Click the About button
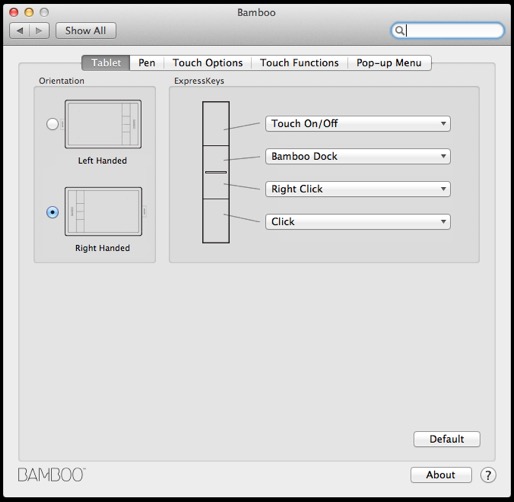Image resolution: width=514 pixels, height=502 pixels. (441, 475)
